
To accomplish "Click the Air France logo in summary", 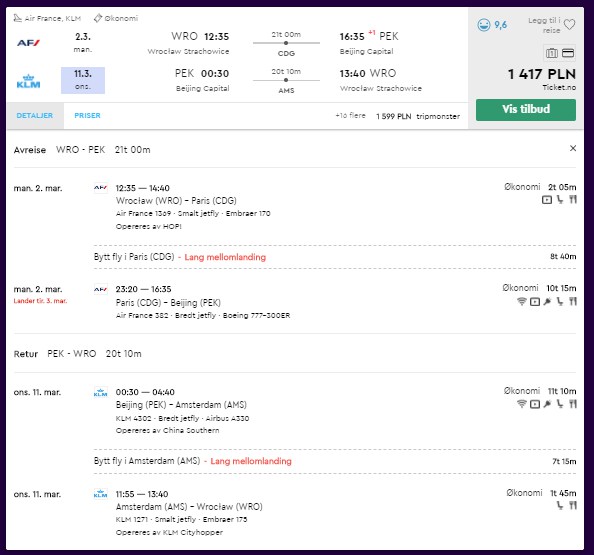I will (x=28, y=43).
